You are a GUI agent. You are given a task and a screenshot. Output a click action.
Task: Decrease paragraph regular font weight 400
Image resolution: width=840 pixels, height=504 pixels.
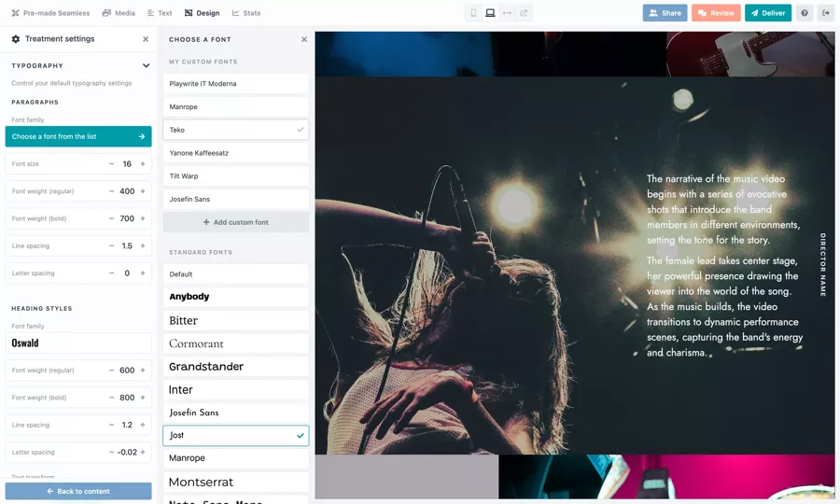pyautogui.click(x=111, y=191)
